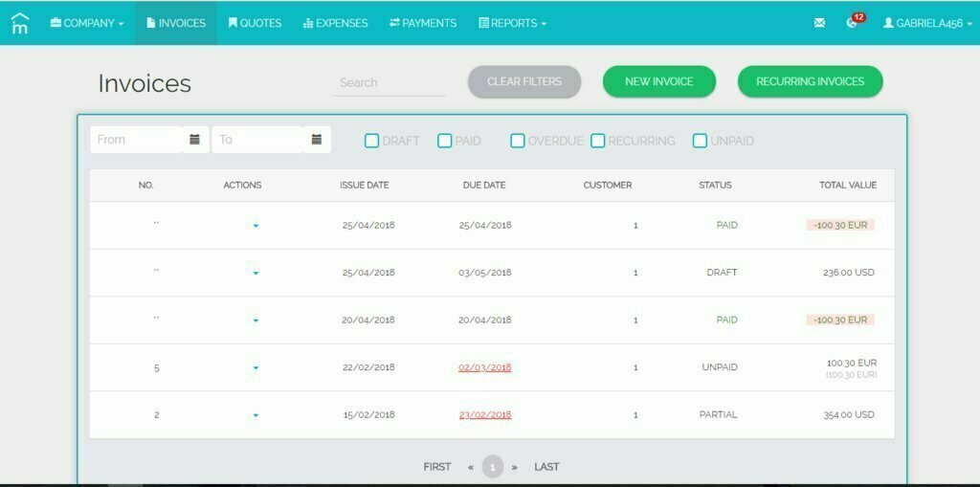Expand Reports menu
This screenshot has width=980, height=487.
[x=513, y=23]
